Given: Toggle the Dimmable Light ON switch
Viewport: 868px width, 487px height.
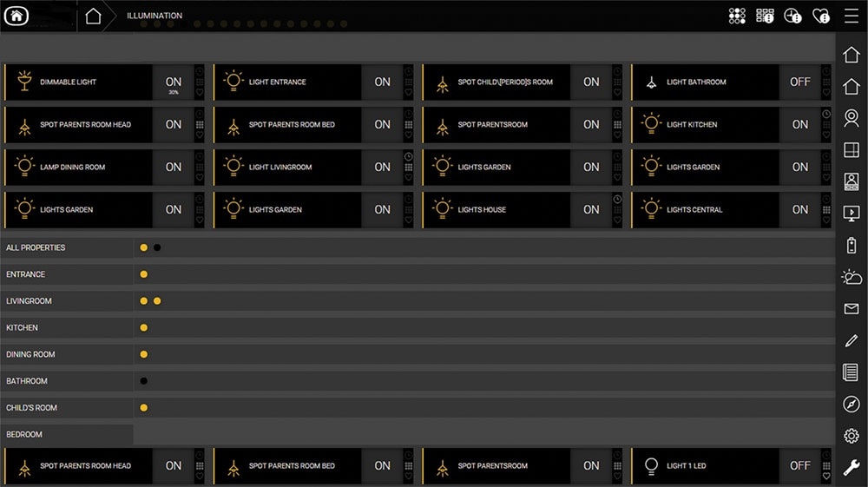Looking at the screenshot, I should 174,82.
